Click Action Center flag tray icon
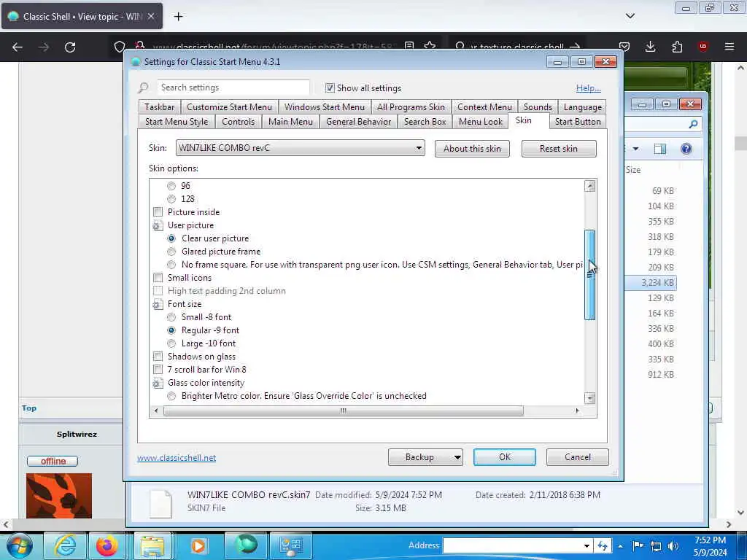 [x=638, y=545]
